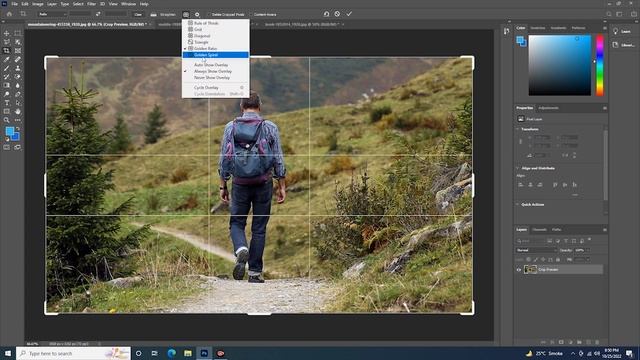The image size is (640, 360).
Task: Select the Eyedropper tool
Action: 7,59
